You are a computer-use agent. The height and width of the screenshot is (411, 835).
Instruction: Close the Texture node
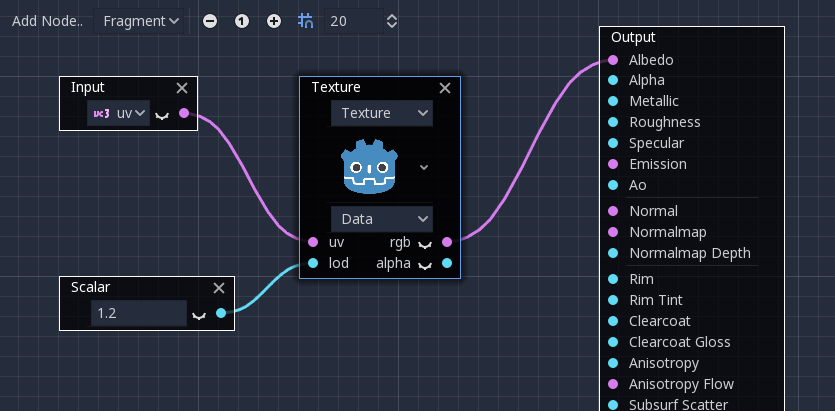(x=445, y=88)
